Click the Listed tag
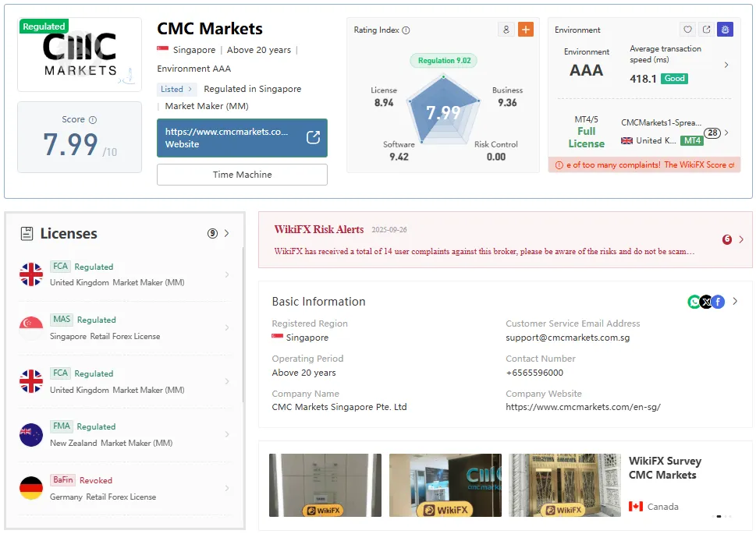The width and height of the screenshot is (756, 534). click(x=176, y=89)
